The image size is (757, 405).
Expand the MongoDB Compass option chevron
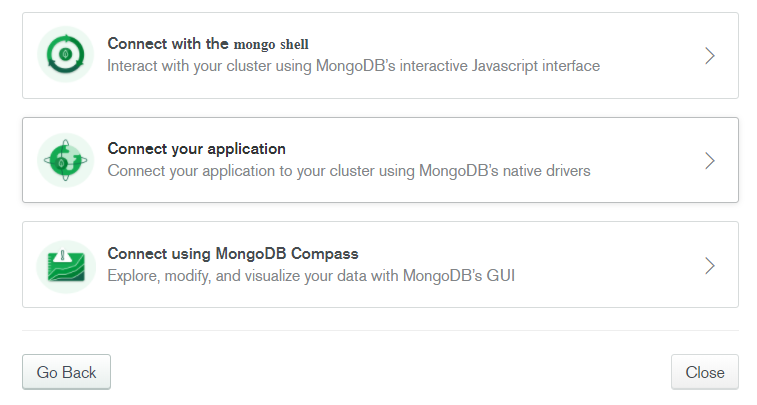click(709, 265)
